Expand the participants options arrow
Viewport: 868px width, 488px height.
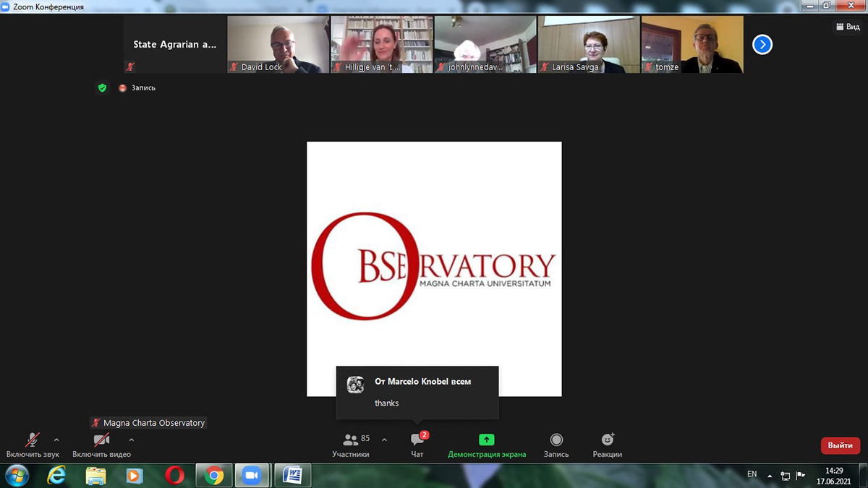coord(384,440)
